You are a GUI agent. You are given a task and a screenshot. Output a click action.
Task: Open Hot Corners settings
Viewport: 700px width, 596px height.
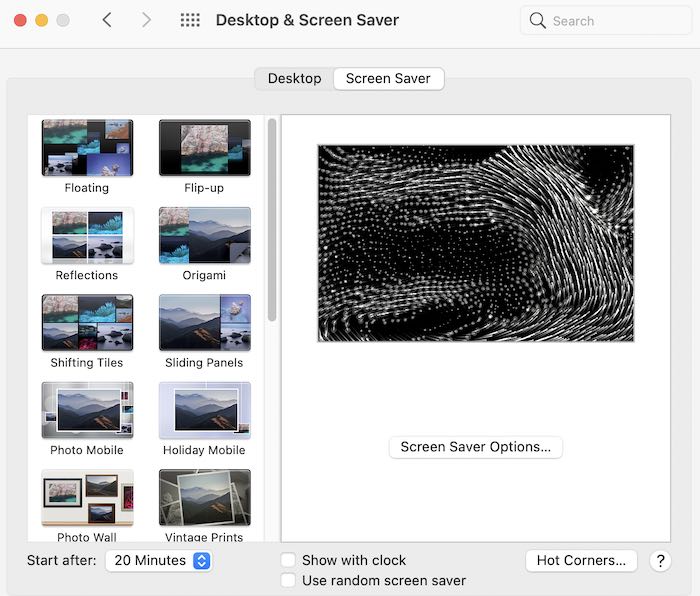(x=581, y=561)
